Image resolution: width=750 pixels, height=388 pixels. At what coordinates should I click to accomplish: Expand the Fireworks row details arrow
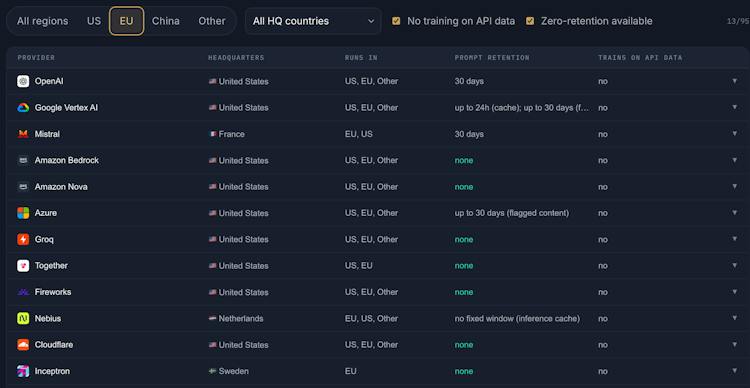(x=735, y=292)
